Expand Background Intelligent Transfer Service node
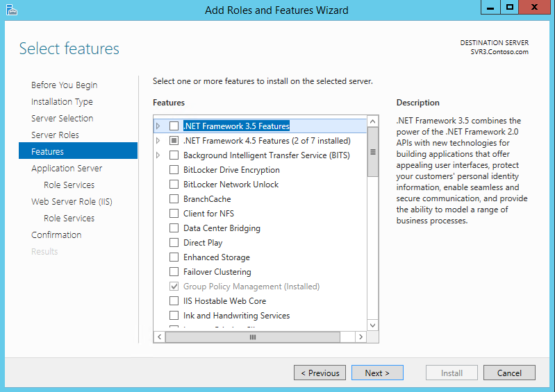The width and height of the screenshot is (555, 392). coord(158,155)
